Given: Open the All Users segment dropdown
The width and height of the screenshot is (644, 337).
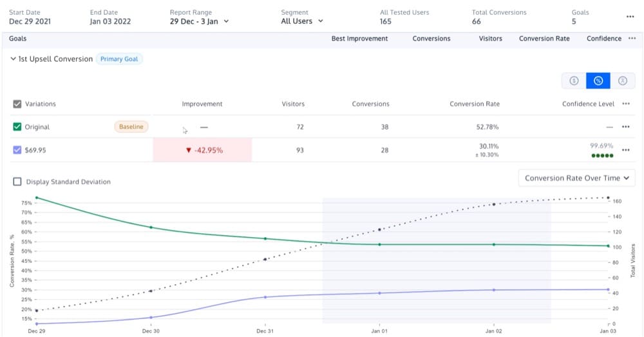Looking at the screenshot, I should click(x=302, y=21).
